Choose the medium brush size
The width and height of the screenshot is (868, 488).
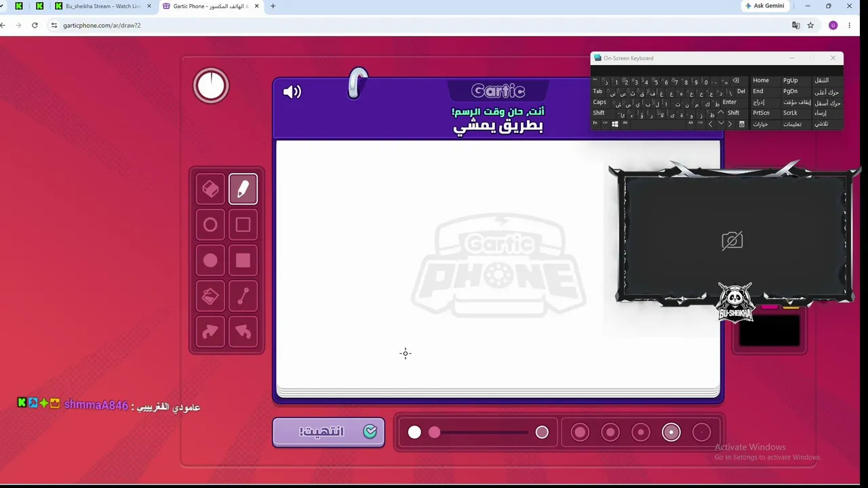[641, 432]
